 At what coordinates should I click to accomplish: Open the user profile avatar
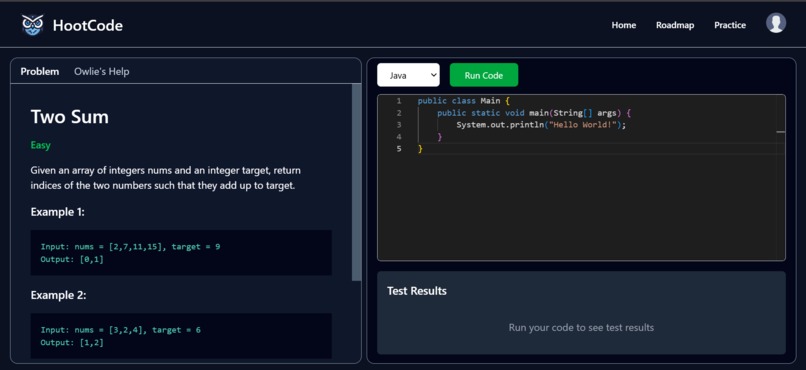(x=776, y=23)
